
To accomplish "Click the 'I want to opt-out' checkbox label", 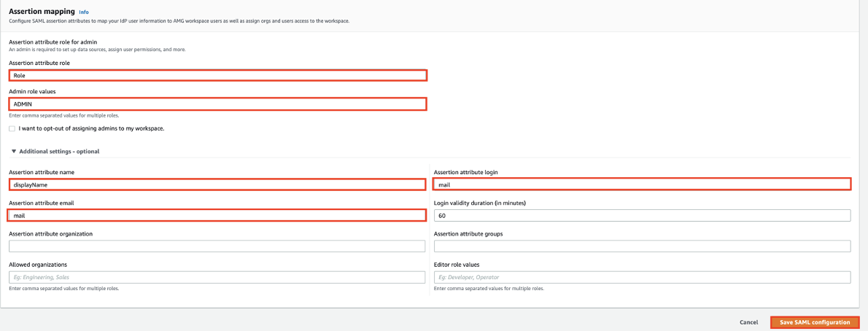I will click(x=91, y=128).
